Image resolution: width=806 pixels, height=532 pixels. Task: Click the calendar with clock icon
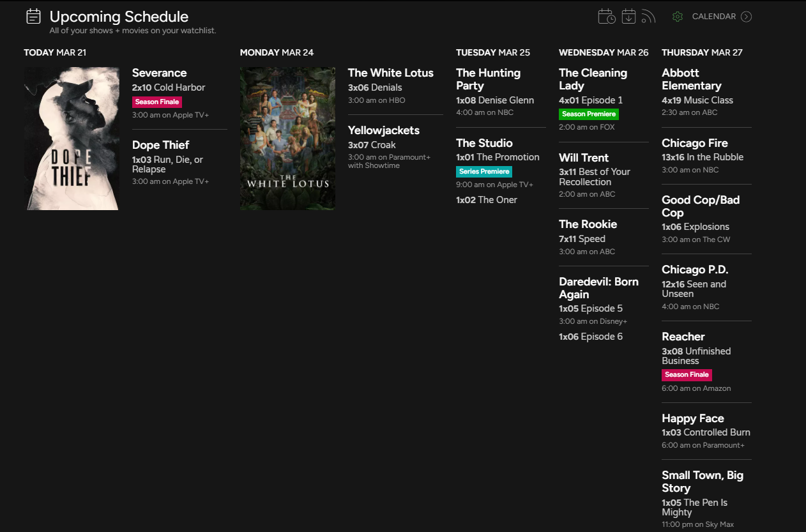pyautogui.click(x=607, y=17)
